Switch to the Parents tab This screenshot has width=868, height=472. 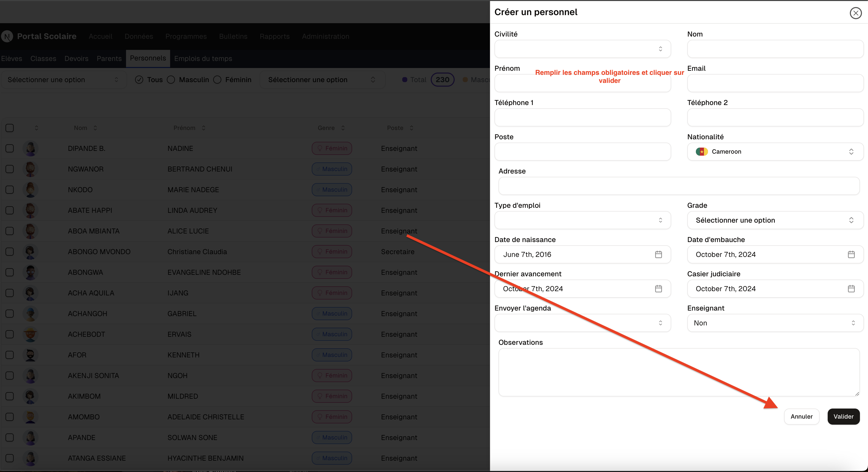click(x=109, y=59)
